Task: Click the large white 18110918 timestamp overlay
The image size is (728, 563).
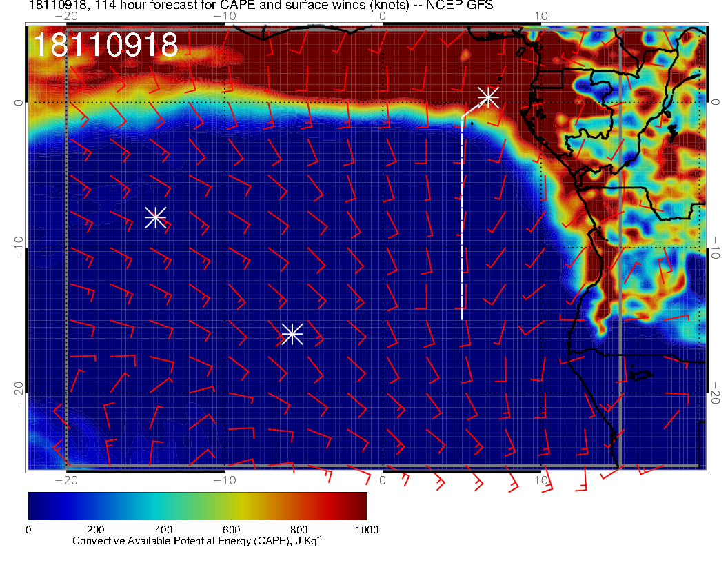Action: (106, 45)
